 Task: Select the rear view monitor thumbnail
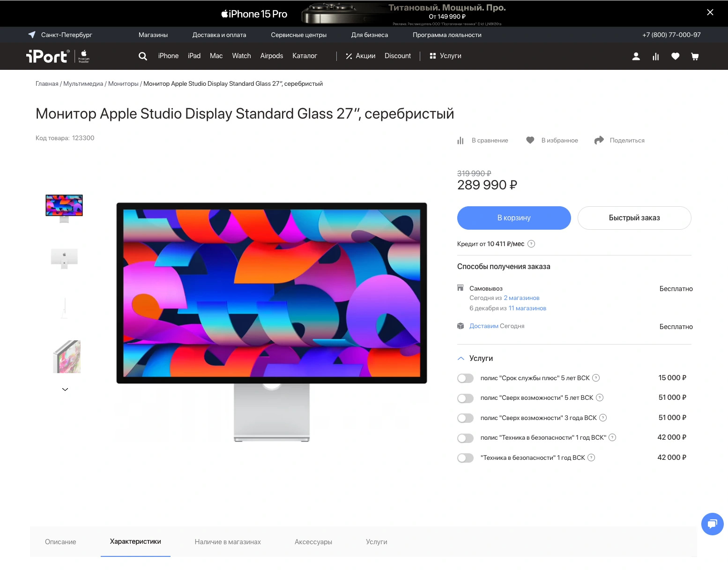tap(64, 257)
